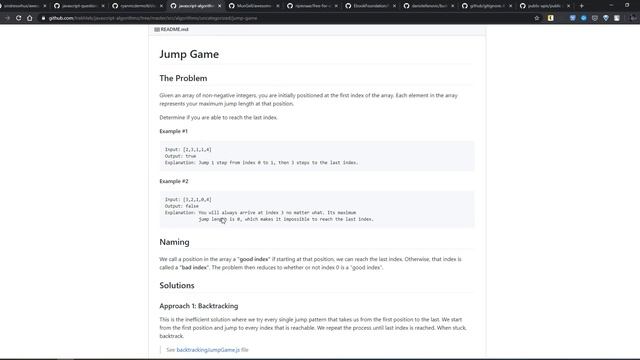Viewport: 640px width, 360px height.
Task: Switch to the github/gitignore tab
Action: [487, 6]
